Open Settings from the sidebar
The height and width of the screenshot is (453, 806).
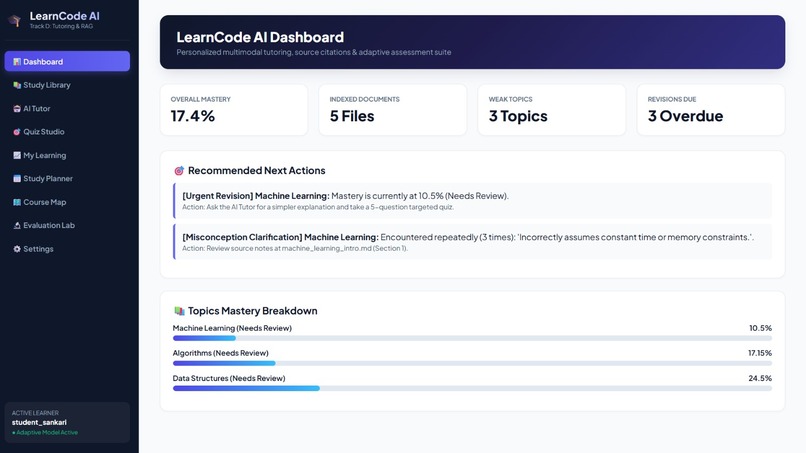67,249
